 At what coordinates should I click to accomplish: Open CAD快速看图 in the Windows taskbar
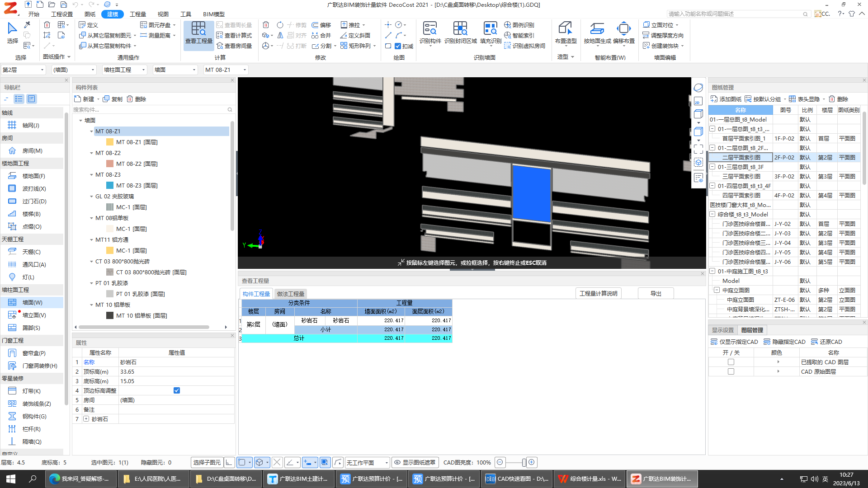pos(516,479)
